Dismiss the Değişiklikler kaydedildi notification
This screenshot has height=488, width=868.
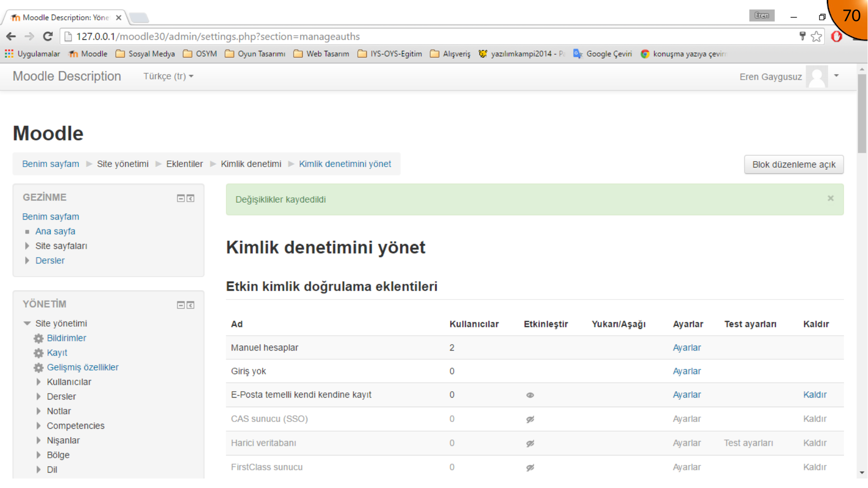[x=830, y=198]
